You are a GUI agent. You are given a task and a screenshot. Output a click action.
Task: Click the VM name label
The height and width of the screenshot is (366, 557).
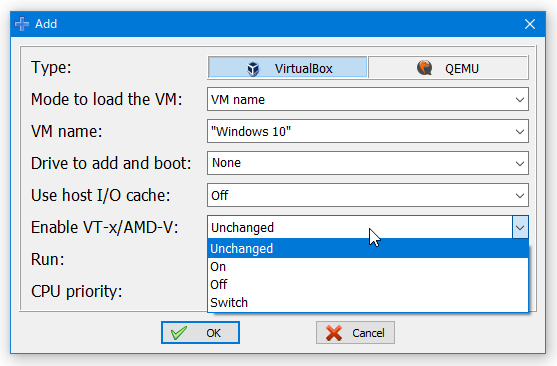coord(66,131)
